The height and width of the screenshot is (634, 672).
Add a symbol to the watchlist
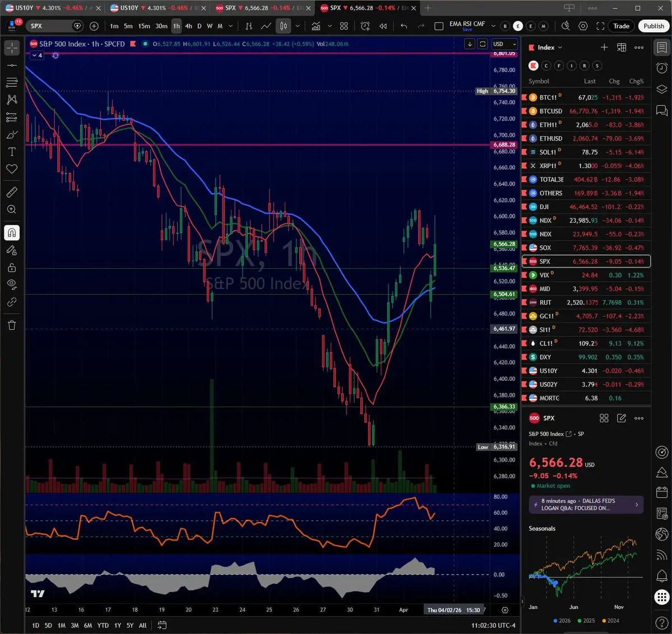(604, 48)
